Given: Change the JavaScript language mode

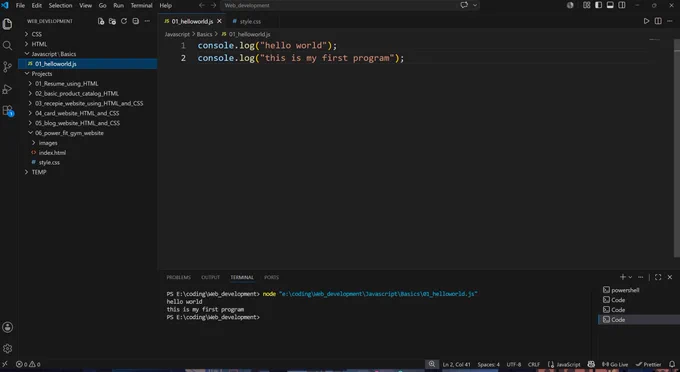Looking at the screenshot, I should [x=568, y=364].
